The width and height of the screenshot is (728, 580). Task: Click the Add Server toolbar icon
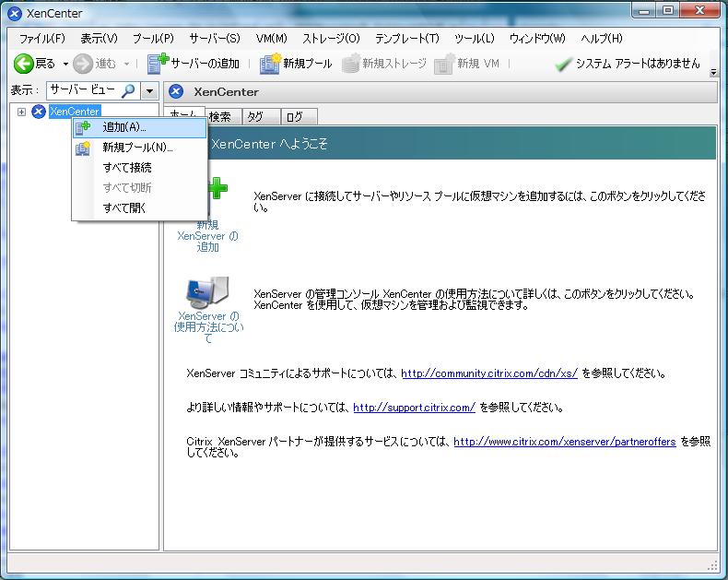(158, 64)
